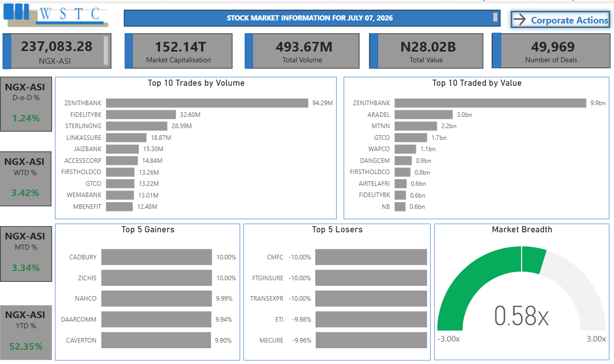
Task: Click the scrollbar on the date banner
Action: 495,17
